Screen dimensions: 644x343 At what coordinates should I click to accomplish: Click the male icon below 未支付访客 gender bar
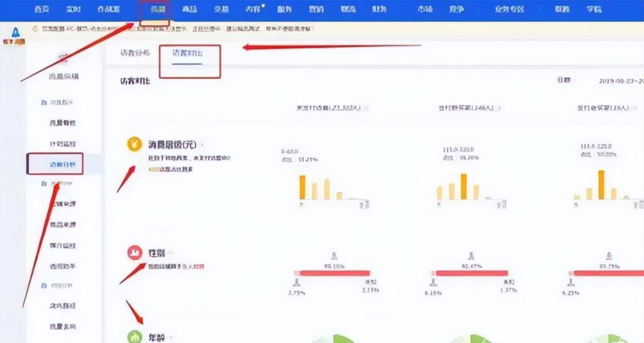(x=297, y=282)
